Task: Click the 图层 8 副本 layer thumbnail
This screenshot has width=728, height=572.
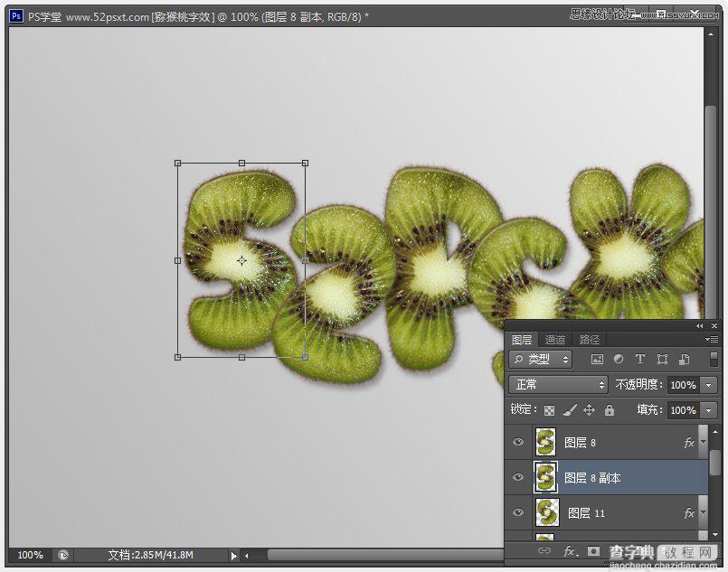Action: point(545,477)
